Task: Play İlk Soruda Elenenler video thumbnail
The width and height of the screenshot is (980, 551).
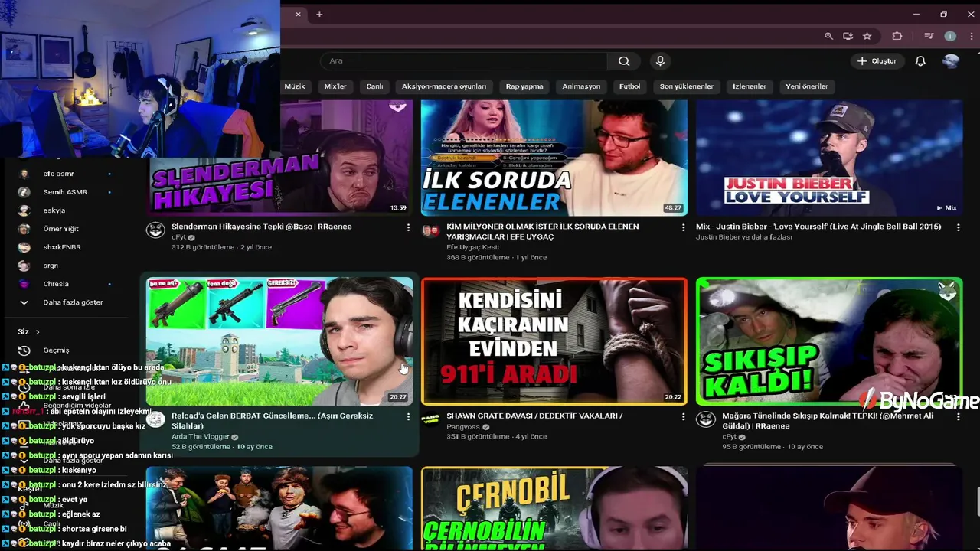Action: click(554, 158)
